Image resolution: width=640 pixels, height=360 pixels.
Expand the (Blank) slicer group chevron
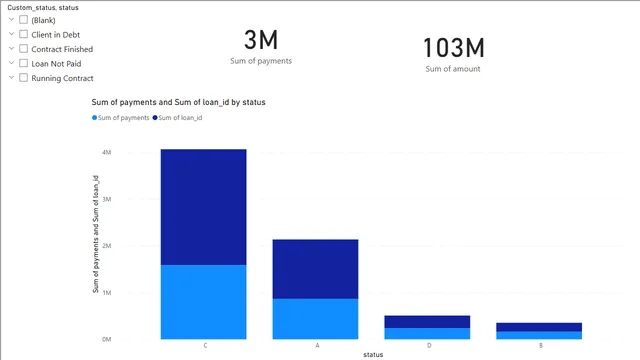click(11, 19)
